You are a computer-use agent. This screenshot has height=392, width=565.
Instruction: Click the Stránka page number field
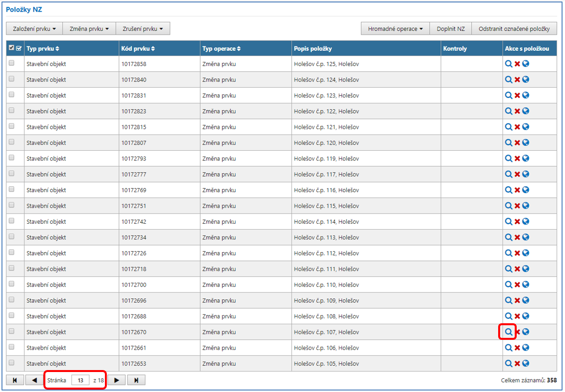click(x=80, y=380)
